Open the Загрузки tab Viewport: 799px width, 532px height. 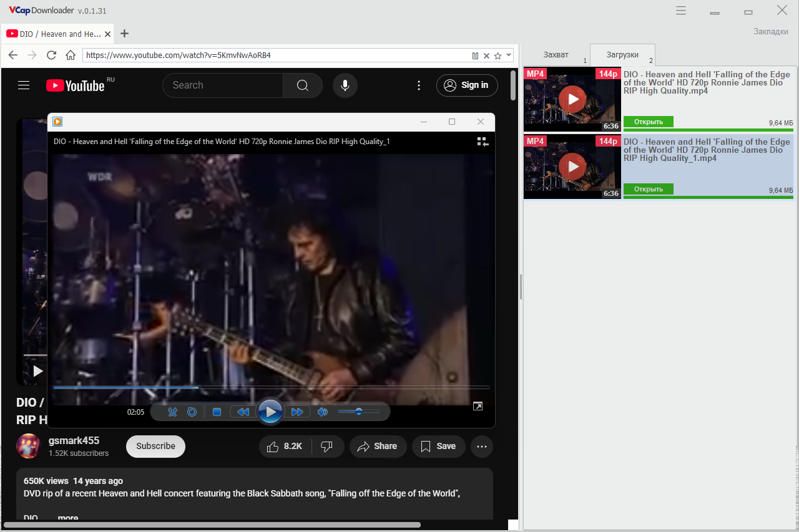coord(622,55)
